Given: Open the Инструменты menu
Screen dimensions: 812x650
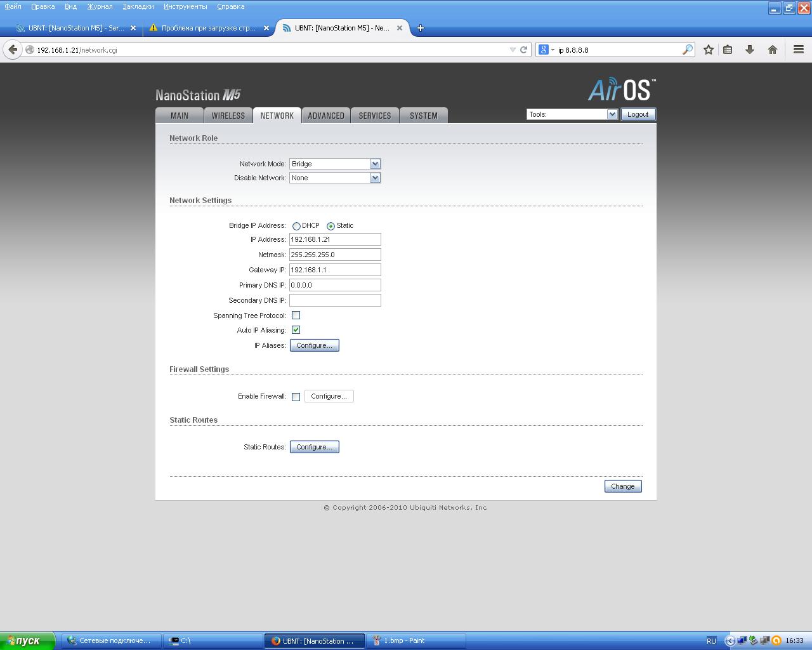Looking at the screenshot, I should [185, 6].
